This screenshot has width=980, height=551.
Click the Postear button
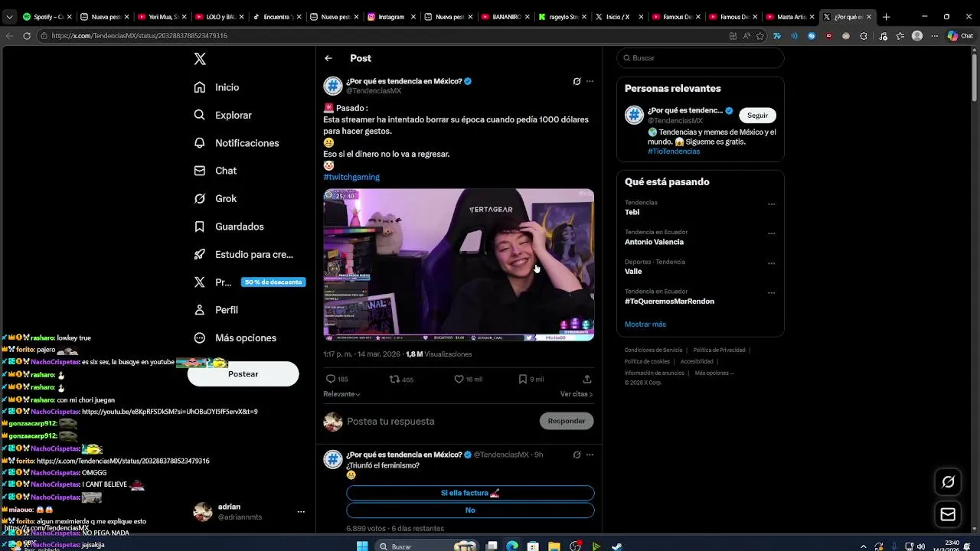[x=243, y=373]
